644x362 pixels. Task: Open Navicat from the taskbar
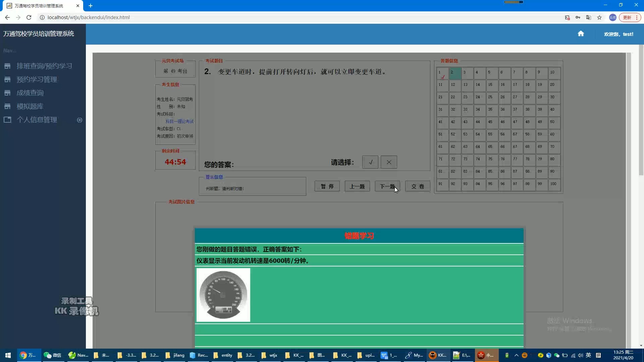coord(78,355)
